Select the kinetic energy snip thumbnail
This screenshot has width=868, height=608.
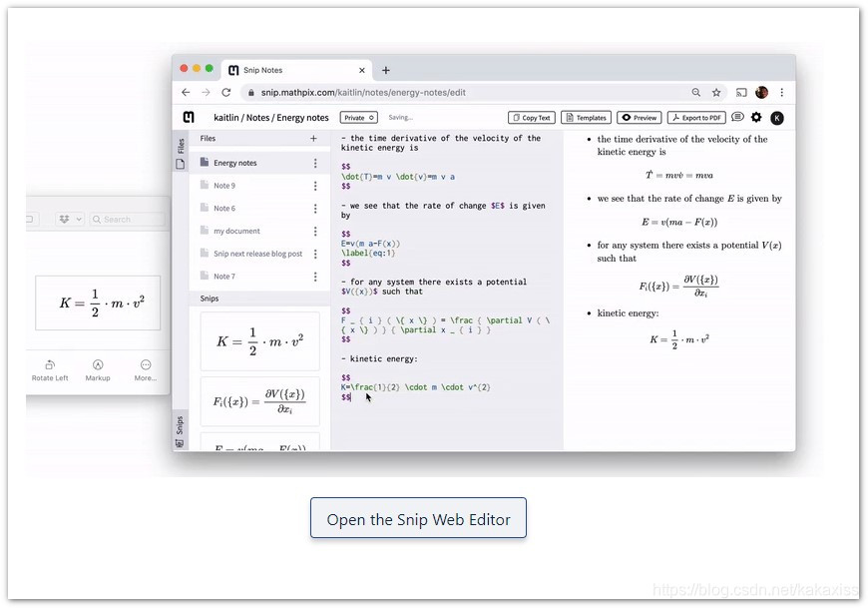(x=259, y=341)
